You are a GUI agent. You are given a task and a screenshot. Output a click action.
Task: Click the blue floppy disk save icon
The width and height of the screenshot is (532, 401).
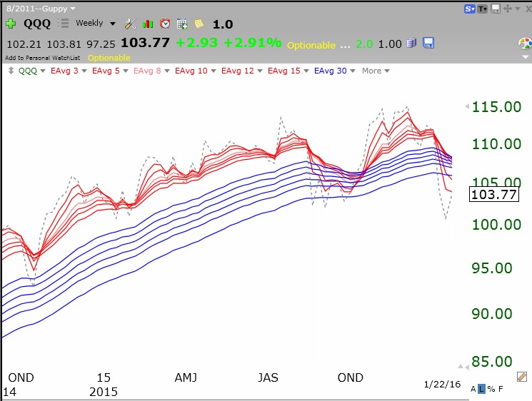[x=428, y=43]
